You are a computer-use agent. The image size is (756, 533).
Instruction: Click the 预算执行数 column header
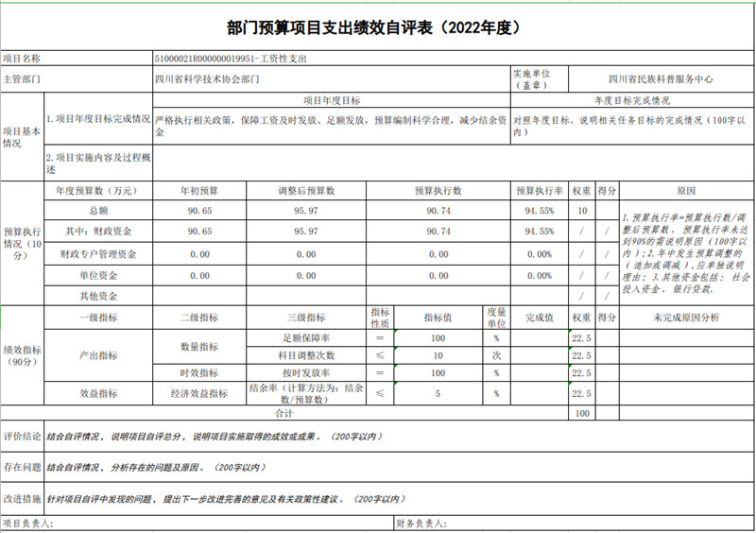pyautogui.click(x=438, y=191)
